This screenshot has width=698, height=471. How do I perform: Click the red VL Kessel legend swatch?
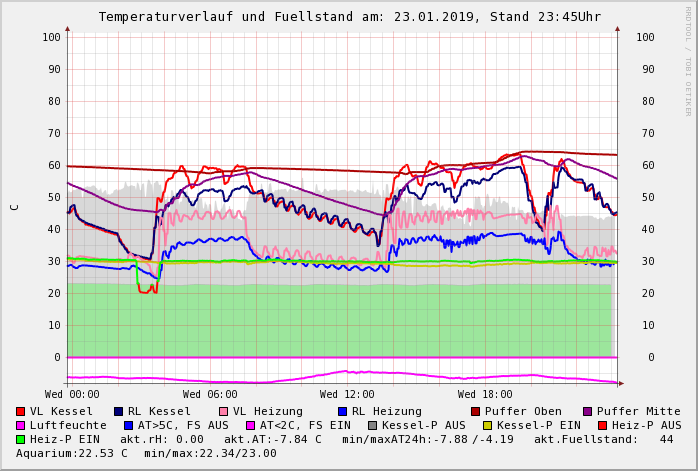21,412
